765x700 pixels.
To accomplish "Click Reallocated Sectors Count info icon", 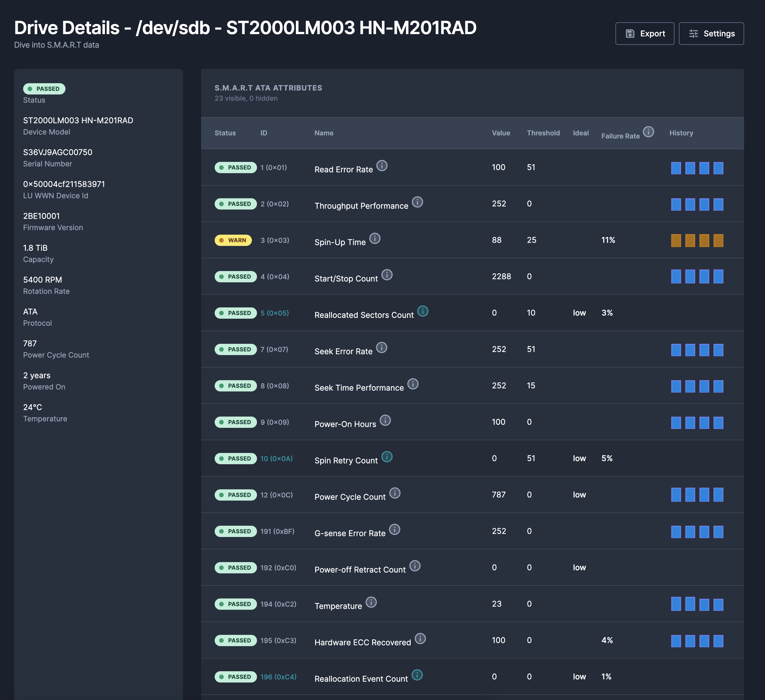I will [x=423, y=311].
